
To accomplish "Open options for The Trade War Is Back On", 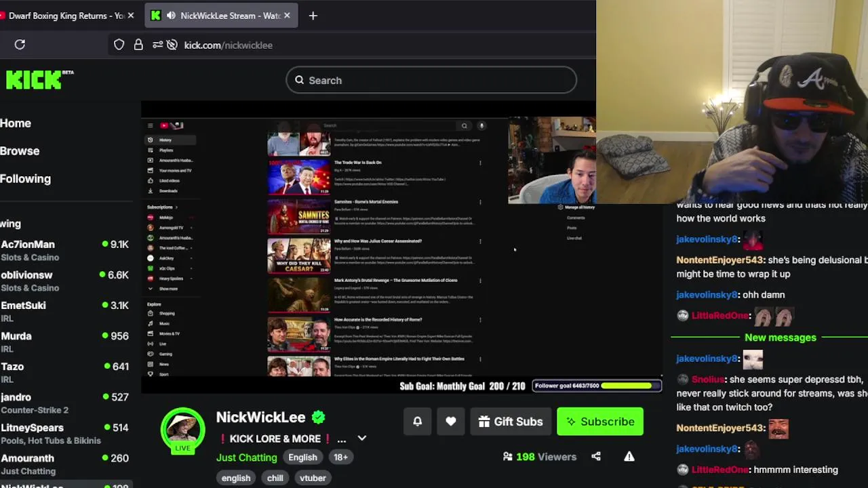I will 480,163.
